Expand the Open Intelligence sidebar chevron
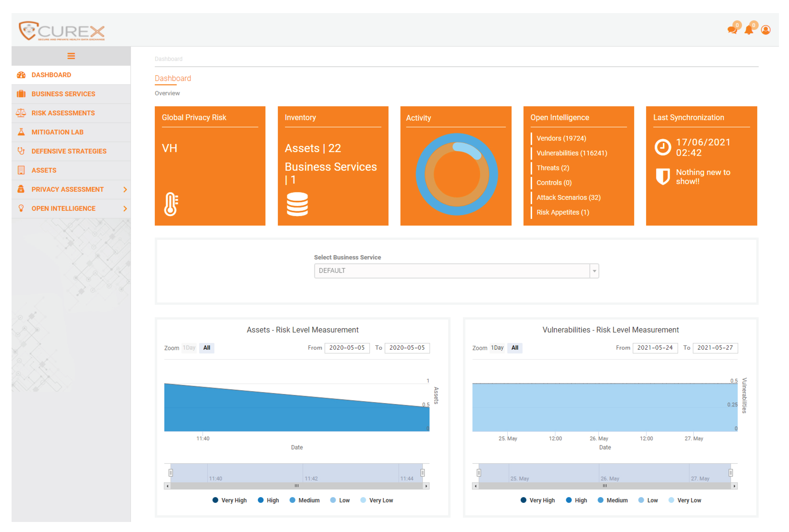This screenshot has height=532, width=789. click(x=125, y=208)
